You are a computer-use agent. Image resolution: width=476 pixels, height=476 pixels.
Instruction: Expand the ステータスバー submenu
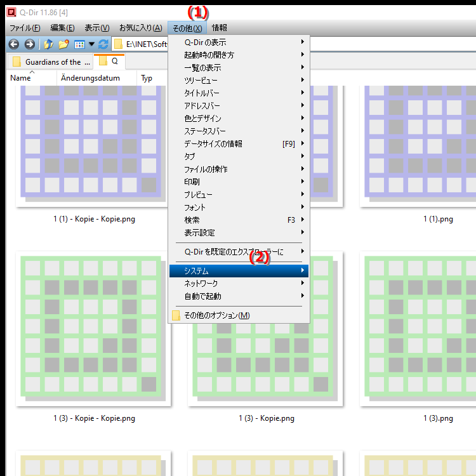(239, 131)
